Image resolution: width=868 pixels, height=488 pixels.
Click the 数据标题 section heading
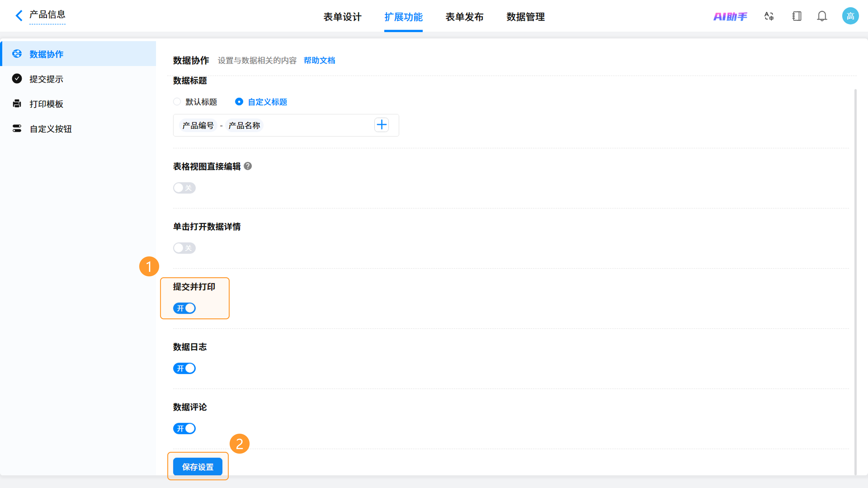[190, 81]
